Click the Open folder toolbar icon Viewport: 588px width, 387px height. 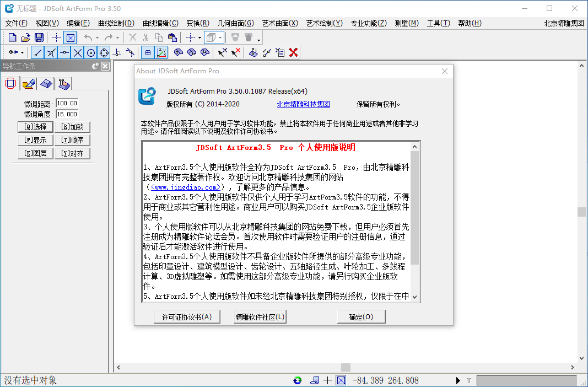pos(25,37)
